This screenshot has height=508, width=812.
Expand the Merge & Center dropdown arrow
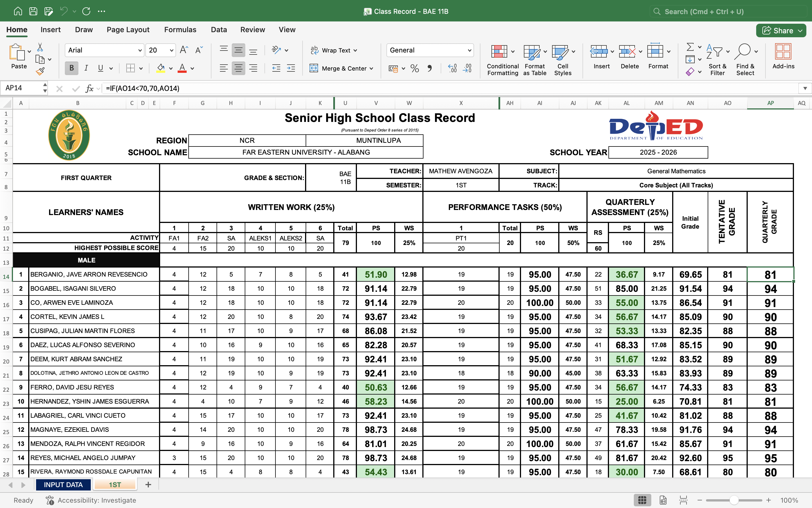371,69
